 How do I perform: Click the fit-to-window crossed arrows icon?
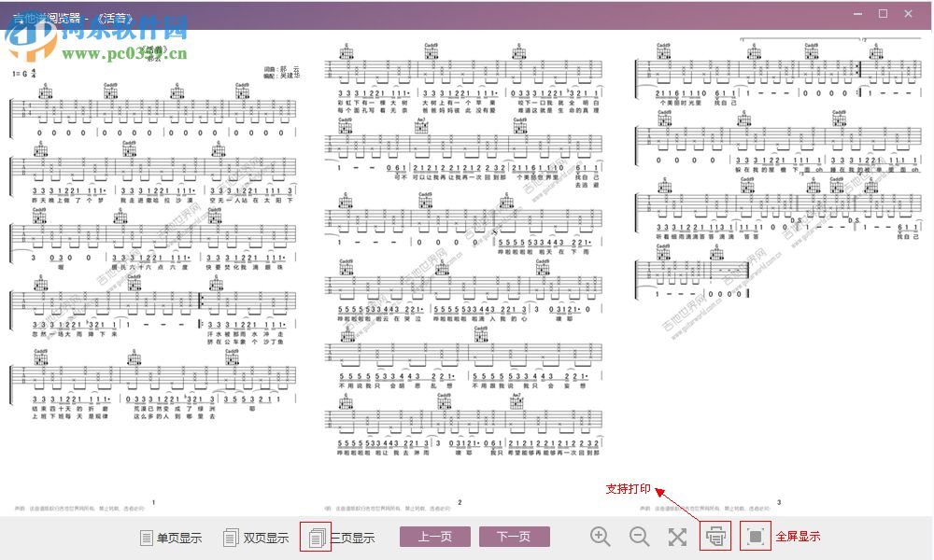(677, 537)
